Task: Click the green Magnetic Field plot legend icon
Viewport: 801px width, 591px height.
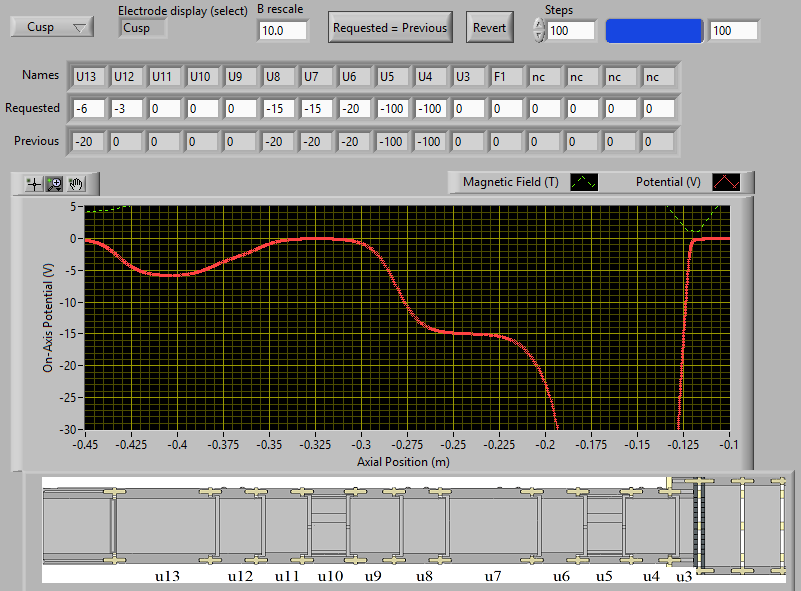Action: pos(583,182)
